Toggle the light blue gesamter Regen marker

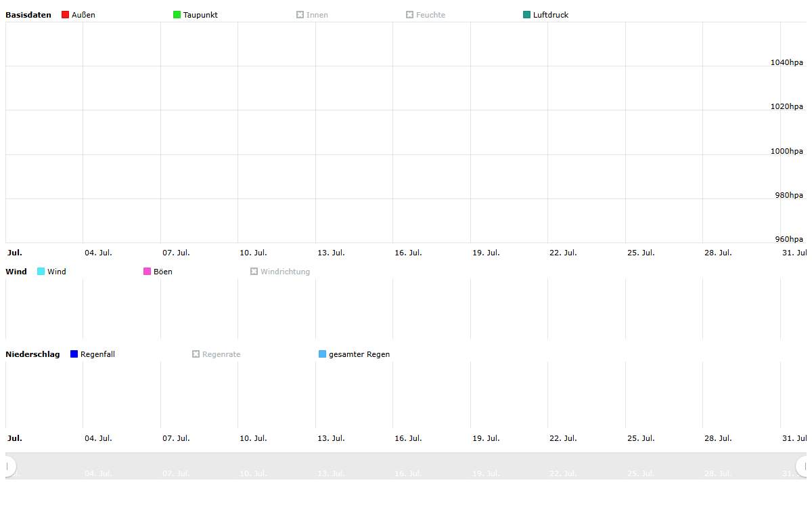[322, 354]
